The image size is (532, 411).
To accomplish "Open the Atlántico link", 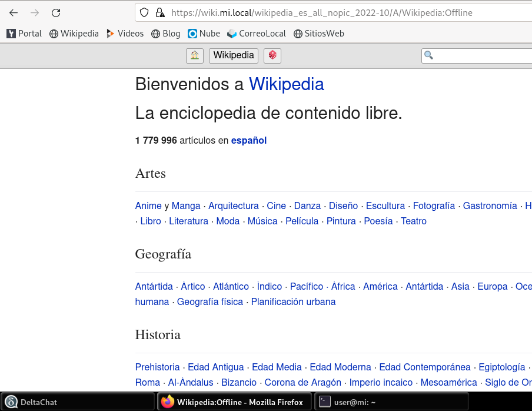I will point(231,286).
